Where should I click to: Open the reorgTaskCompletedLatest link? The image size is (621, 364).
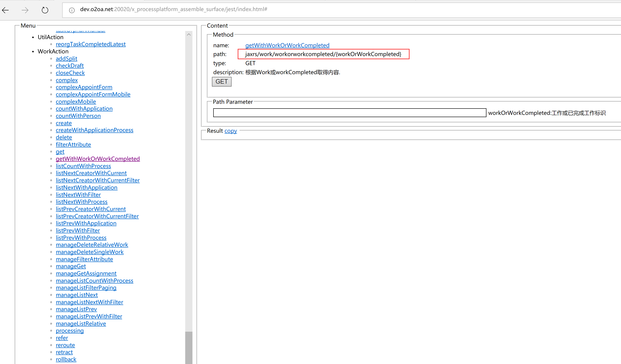91,44
